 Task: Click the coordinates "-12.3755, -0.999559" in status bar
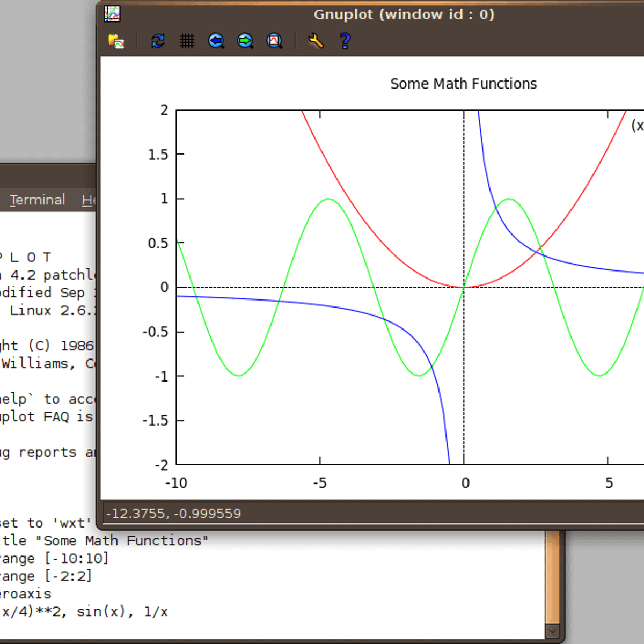[173, 514]
